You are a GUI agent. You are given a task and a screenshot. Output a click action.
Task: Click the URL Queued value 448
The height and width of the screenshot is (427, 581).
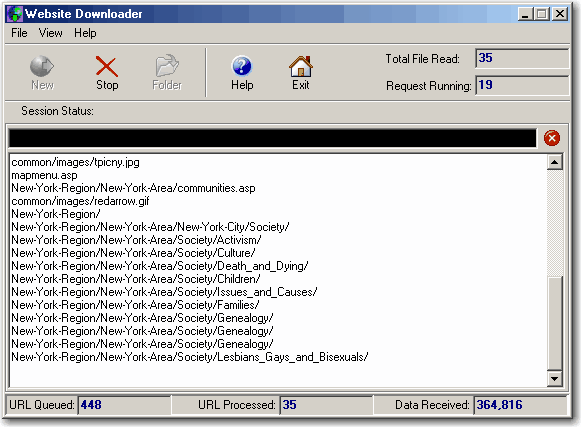point(91,405)
